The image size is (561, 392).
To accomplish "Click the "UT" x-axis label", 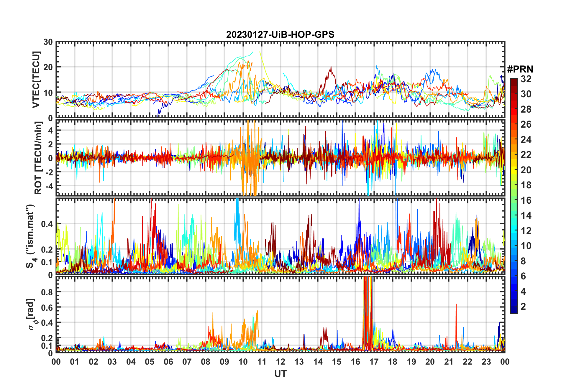I will click(280, 374).
